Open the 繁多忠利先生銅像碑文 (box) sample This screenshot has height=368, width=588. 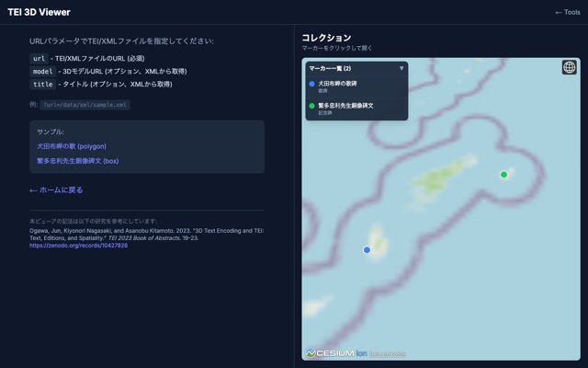(77, 161)
